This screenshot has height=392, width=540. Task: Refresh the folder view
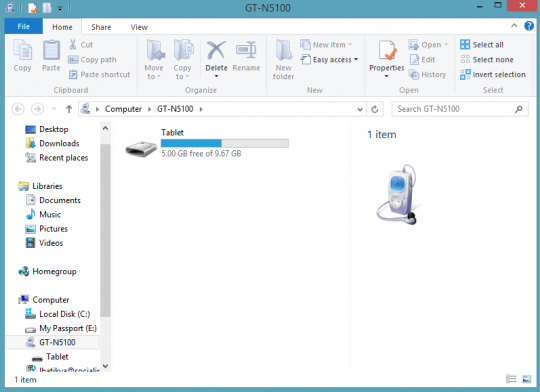[375, 109]
